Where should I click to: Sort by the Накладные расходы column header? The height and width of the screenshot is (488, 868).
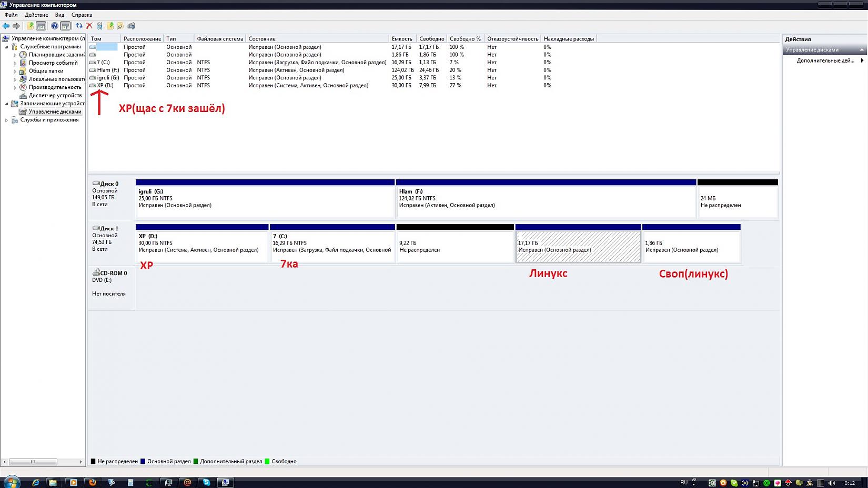(x=569, y=39)
